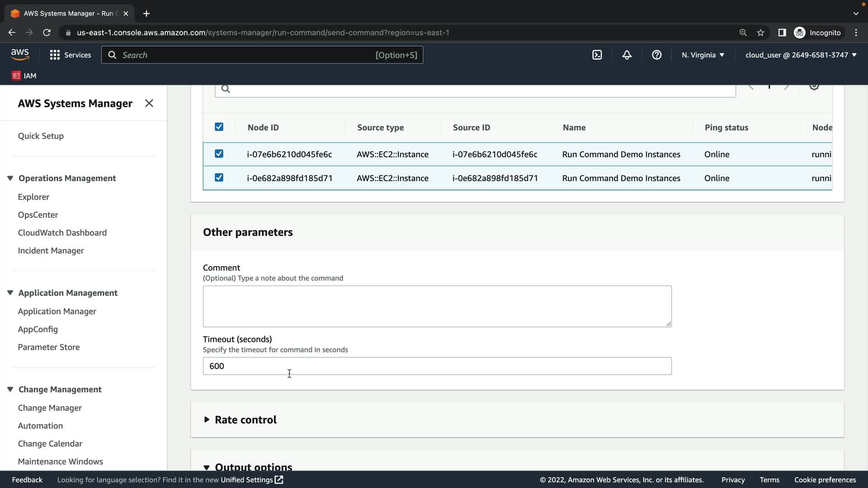The height and width of the screenshot is (488, 868).
Task: Reload the browser page
Action: click(47, 33)
